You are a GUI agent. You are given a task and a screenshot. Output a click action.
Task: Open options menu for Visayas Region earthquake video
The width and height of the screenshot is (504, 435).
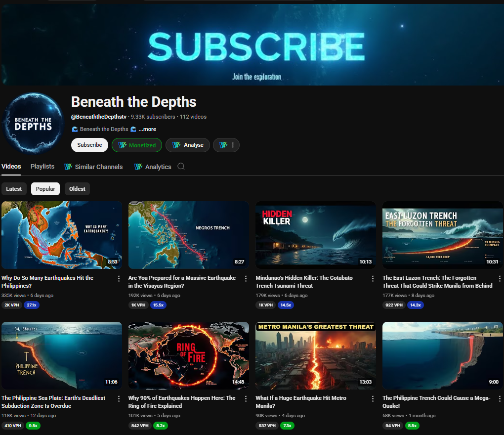(x=246, y=278)
